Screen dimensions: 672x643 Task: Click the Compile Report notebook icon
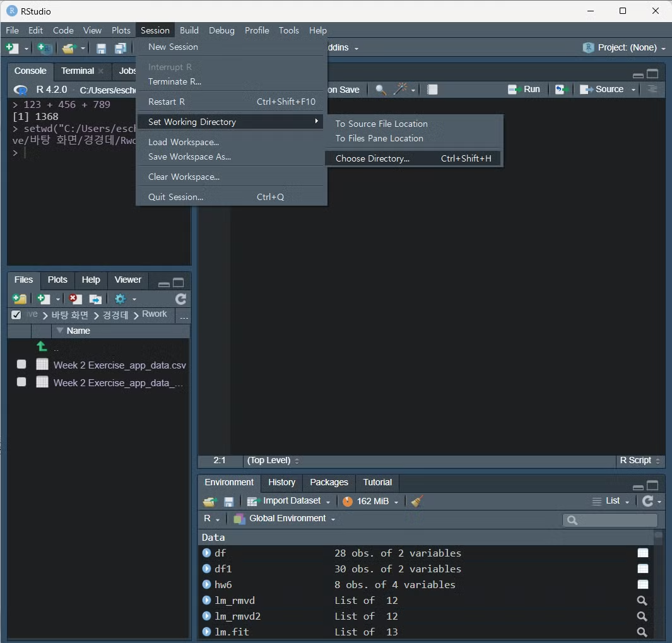[432, 90]
